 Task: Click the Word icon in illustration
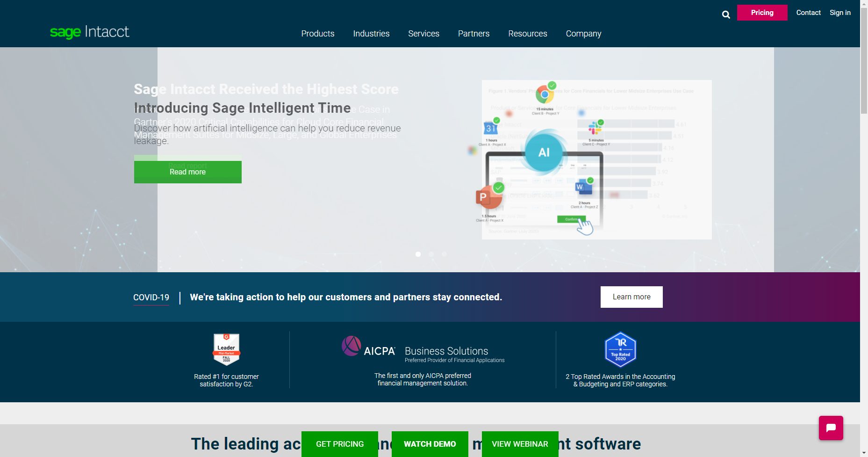coord(583,187)
